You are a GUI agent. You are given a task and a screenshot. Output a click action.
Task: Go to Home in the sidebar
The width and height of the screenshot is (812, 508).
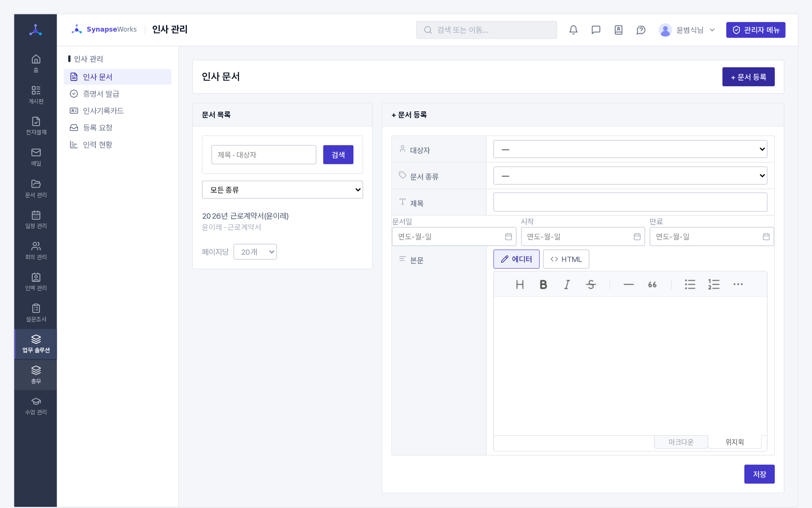point(36,63)
